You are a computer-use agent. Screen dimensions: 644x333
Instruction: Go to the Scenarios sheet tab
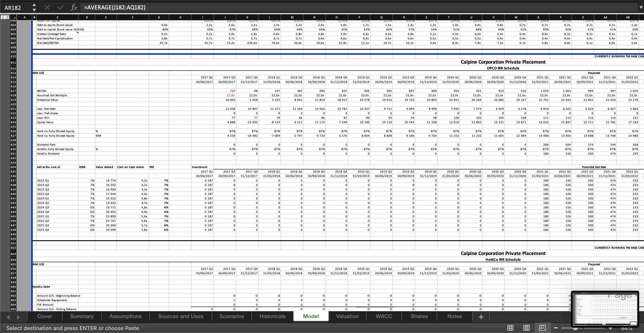(x=232, y=316)
